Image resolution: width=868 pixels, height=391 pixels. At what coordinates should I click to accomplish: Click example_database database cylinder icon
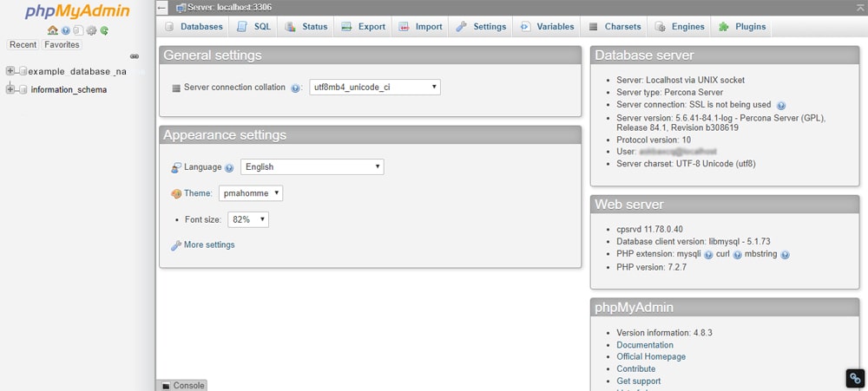(23, 71)
